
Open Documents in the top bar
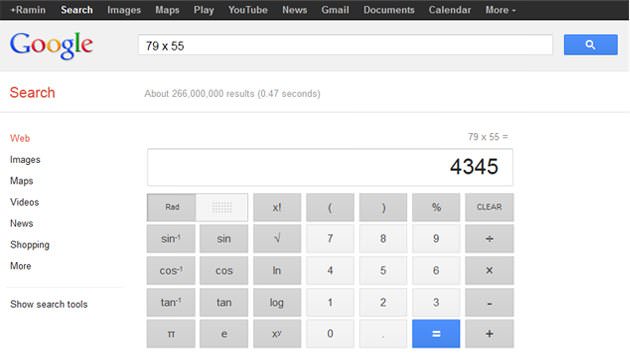[x=389, y=10]
